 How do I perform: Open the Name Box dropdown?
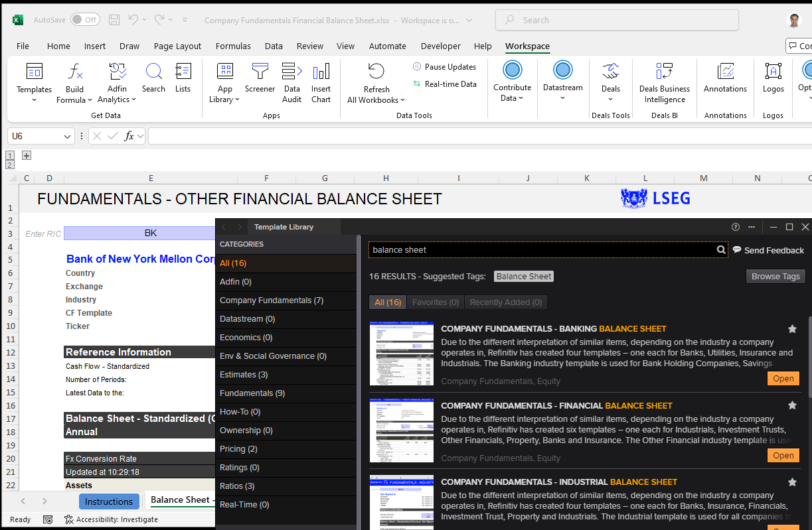[68, 136]
